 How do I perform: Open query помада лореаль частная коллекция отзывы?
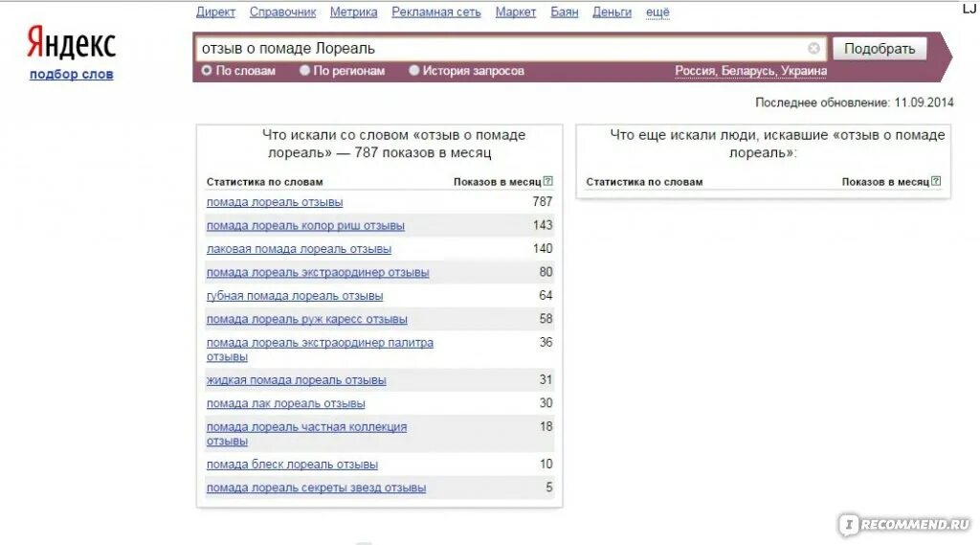(x=306, y=434)
